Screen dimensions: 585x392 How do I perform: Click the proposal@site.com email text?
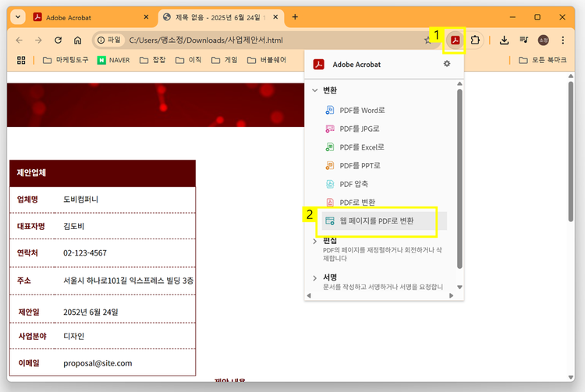point(97,363)
